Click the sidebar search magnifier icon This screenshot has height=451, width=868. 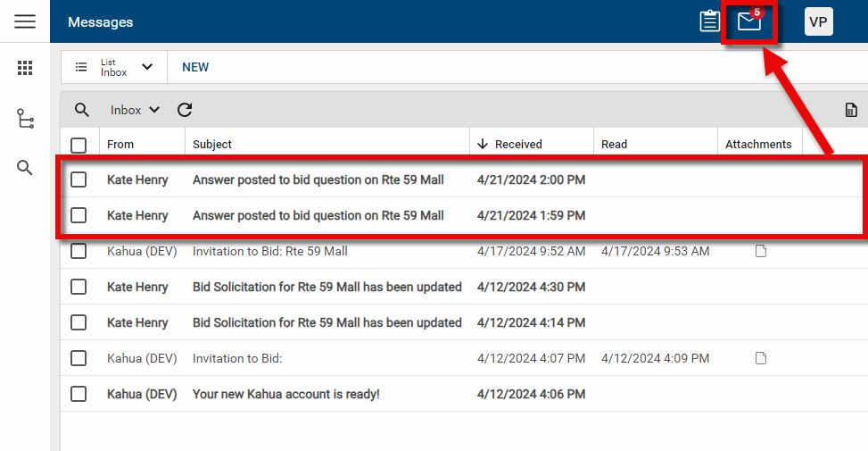25,168
